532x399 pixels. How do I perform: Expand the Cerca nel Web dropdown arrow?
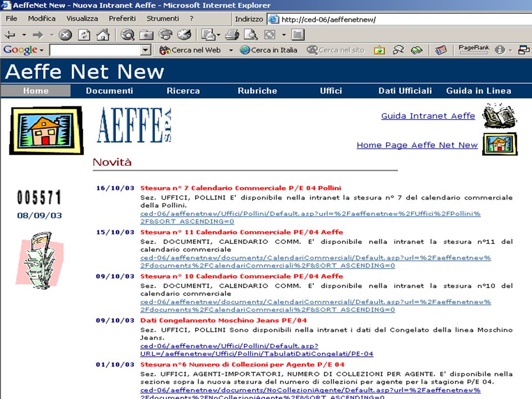(231, 50)
